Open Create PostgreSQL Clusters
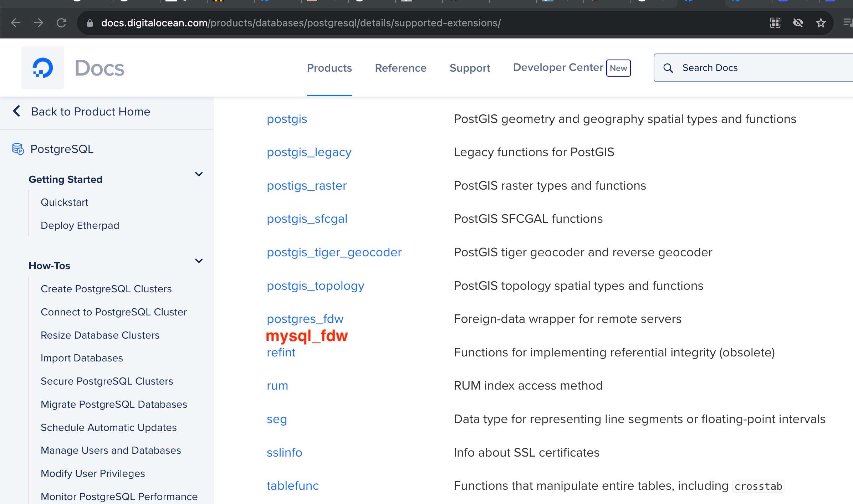Viewport: 853px width, 504px height. click(x=106, y=289)
